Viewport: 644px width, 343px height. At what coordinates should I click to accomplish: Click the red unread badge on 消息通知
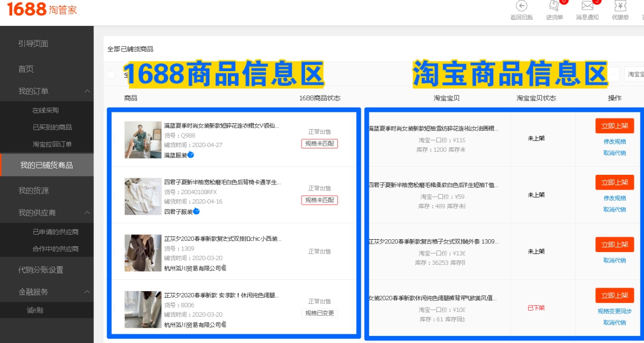point(597,2)
